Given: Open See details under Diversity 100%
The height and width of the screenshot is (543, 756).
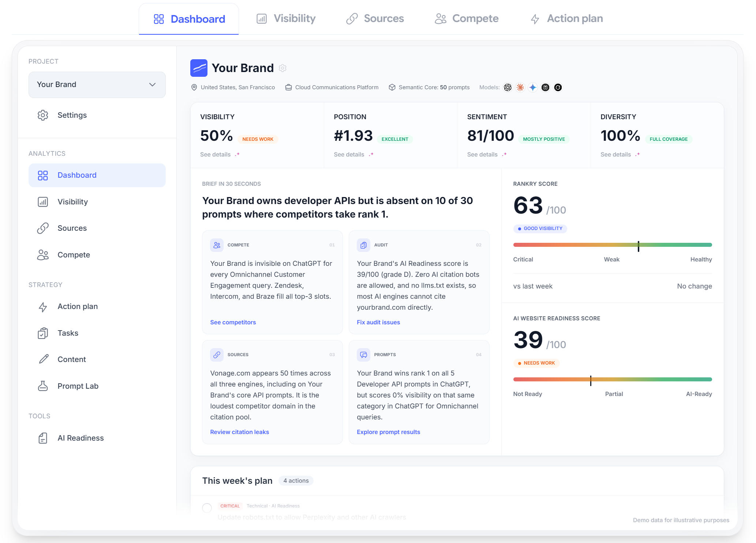Looking at the screenshot, I should click(x=615, y=155).
